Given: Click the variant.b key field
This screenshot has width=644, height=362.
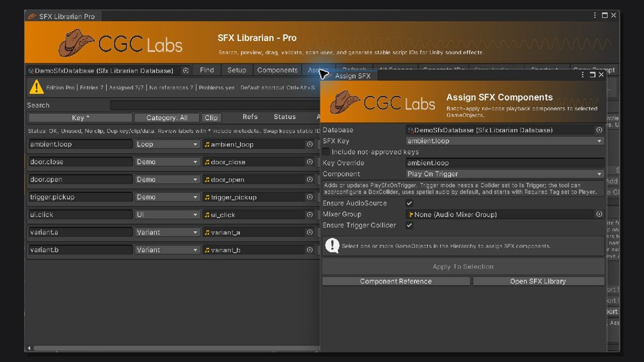Looking at the screenshot, I should [80, 250].
